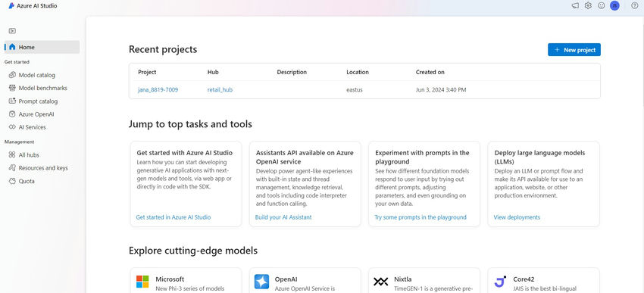The width and height of the screenshot is (644, 293).
Task: Open Model benchmarks from the sidebar
Action: coord(42,88)
